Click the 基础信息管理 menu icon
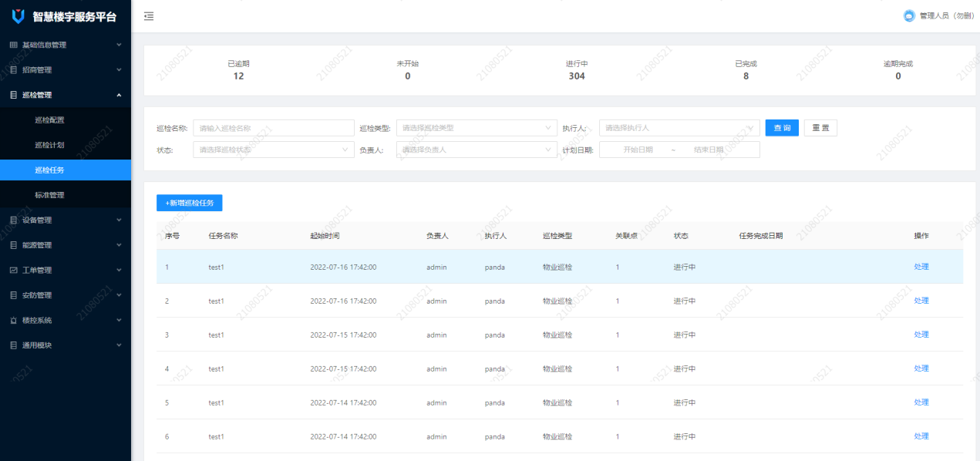The image size is (980, 461). point(13,45)
